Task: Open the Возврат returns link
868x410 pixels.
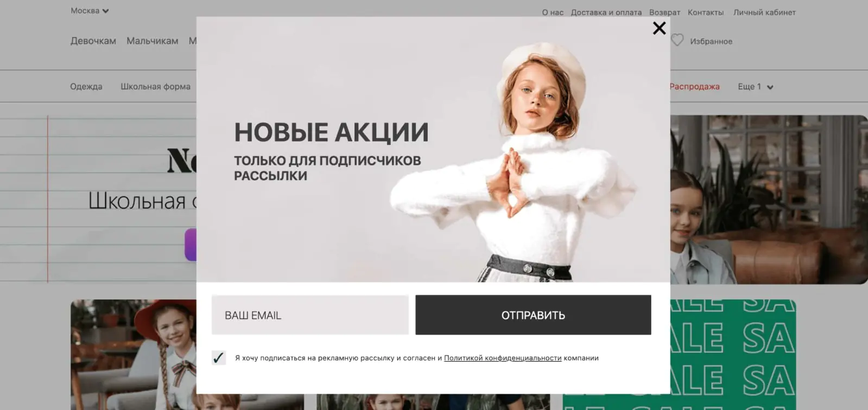Action: [x=664, y=12]
